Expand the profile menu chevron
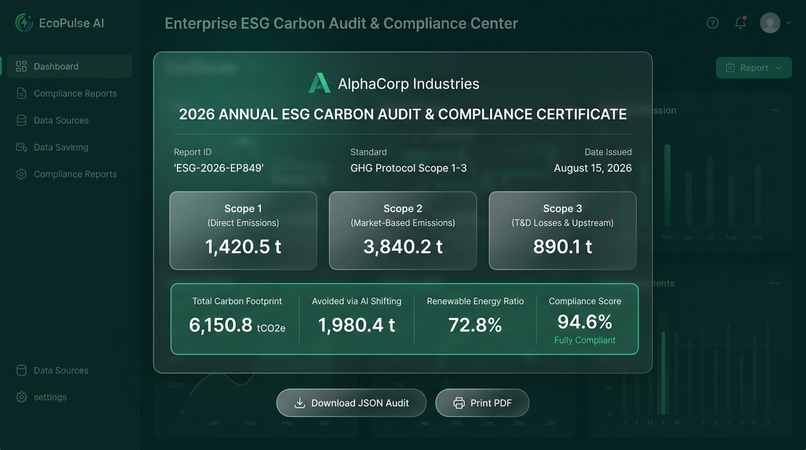The image size is (806, 450). [x=787, y=23]
